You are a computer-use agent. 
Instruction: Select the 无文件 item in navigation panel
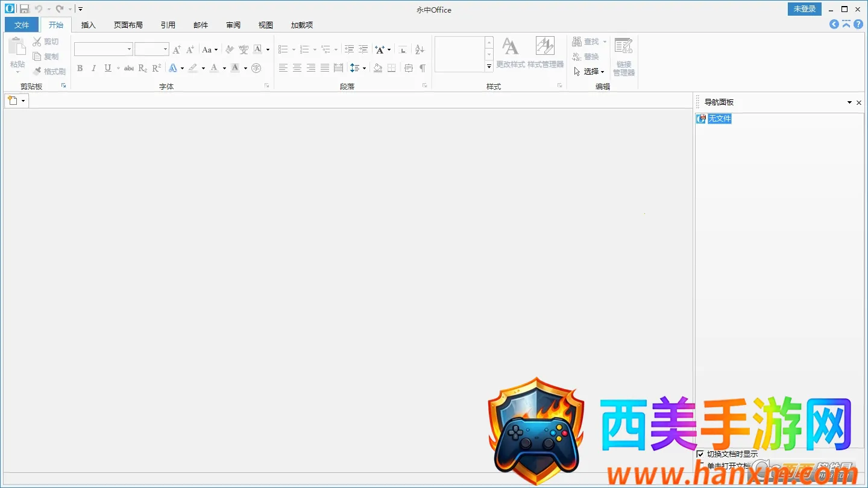[x=719, y=119]
